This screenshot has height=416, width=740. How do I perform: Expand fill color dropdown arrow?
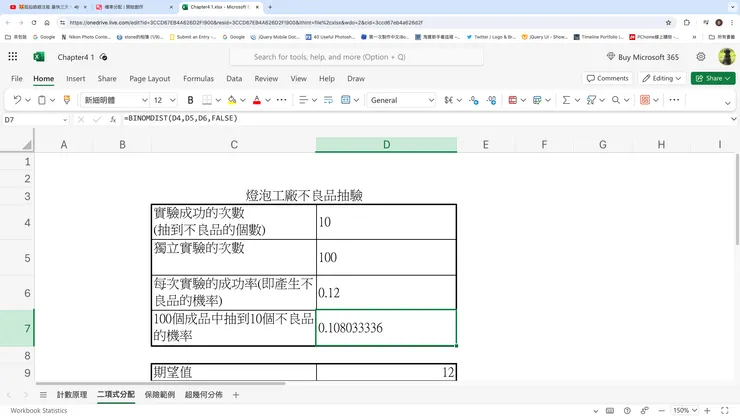point(243,100)
